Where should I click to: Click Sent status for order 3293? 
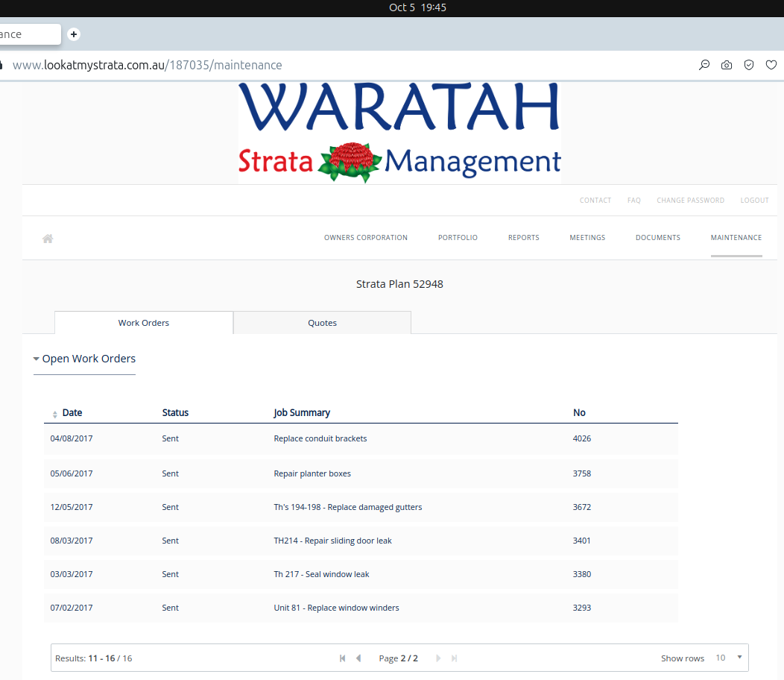pos(170,608)
